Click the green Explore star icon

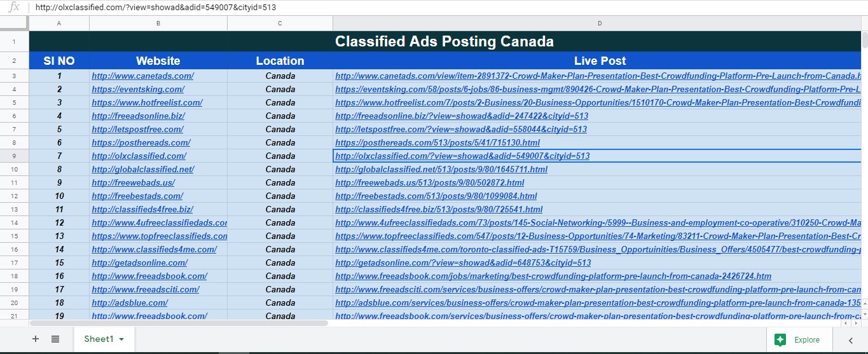click(x=780, y=340)
